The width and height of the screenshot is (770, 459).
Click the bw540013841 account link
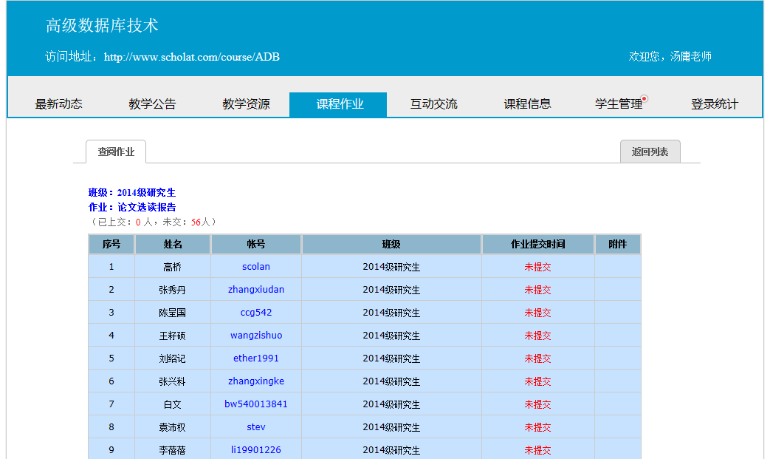[x=256, y=404]
